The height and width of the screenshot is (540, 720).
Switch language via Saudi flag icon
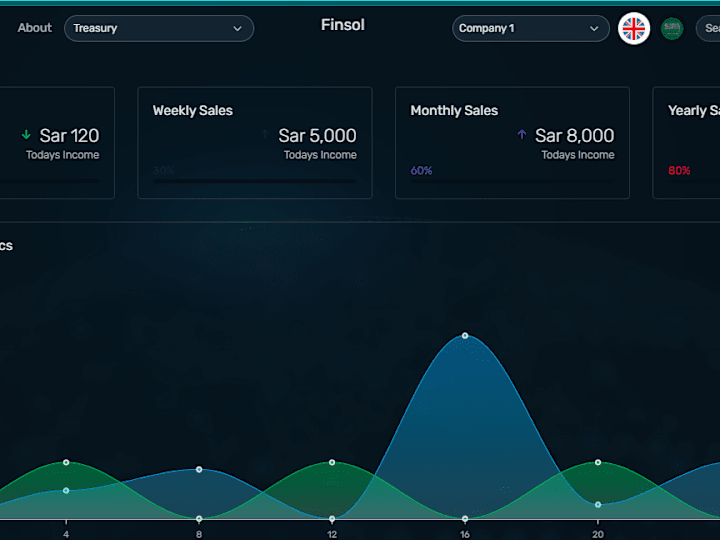tap(672, 28)
